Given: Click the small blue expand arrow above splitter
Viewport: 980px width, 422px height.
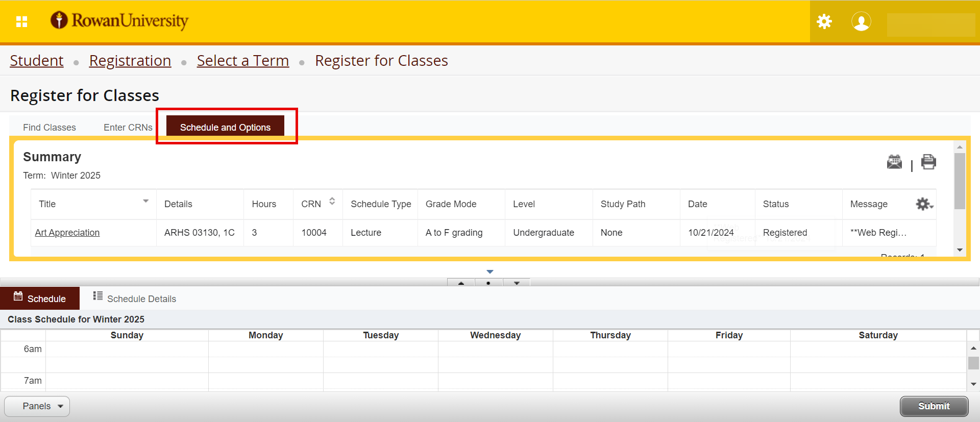Looking at the screenshot, I should coord(490,272).
